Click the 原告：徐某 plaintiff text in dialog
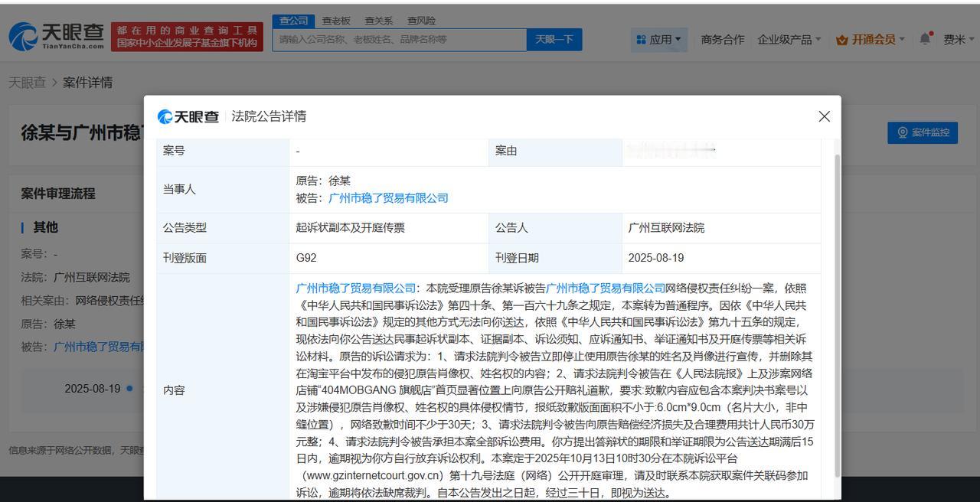The image size is (980, 502). [x=323, y=181]
